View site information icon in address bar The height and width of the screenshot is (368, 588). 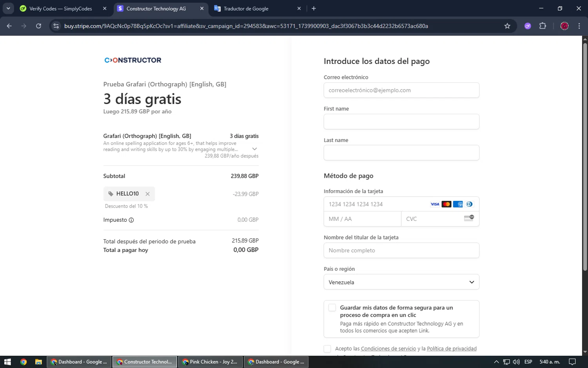(56, 26)
